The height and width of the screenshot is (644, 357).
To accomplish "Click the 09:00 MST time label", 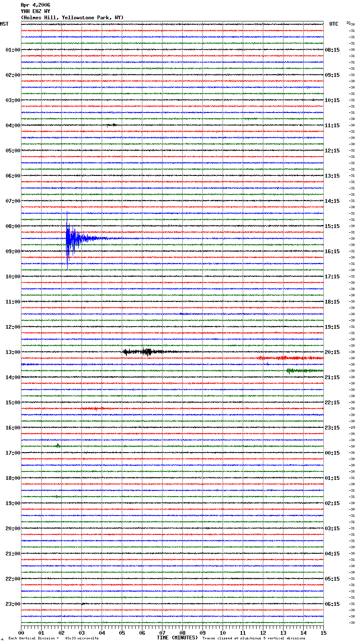I will [x=13, y=251].
